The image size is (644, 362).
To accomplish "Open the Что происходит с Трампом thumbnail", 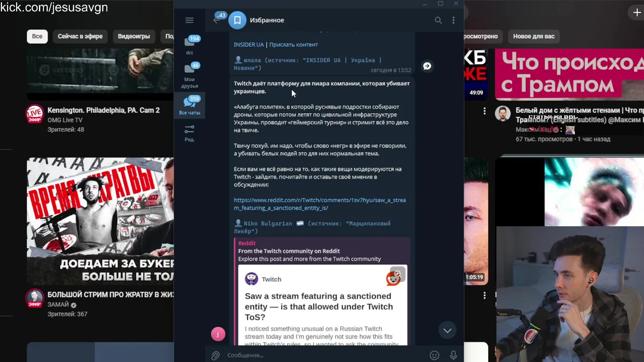I will [569, 74].
